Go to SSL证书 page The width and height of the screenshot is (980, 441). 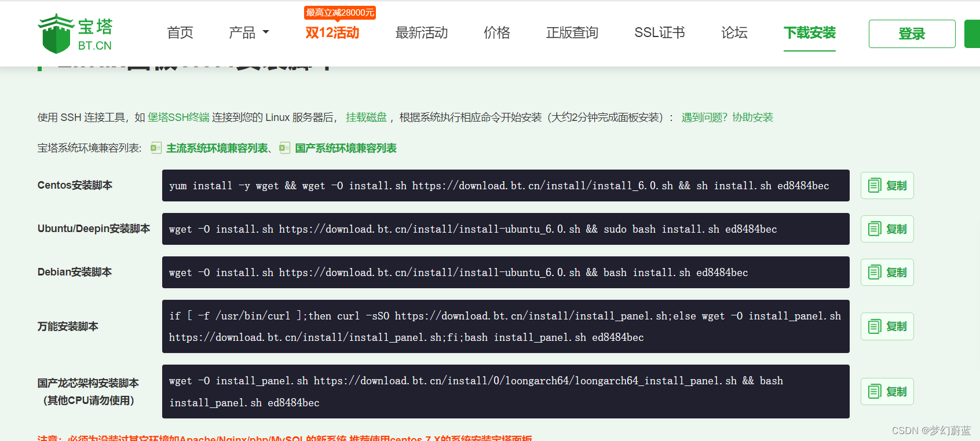pyautogui.click(x=660, y=33)
